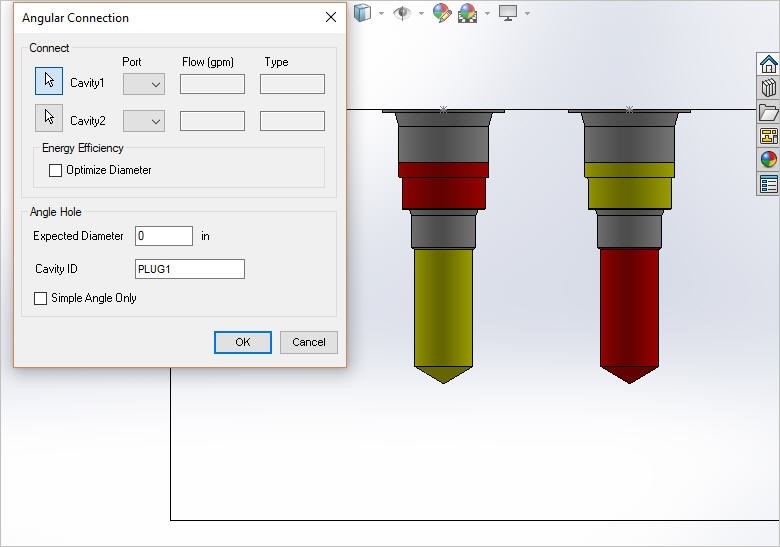The image size is (780, 547).
Task: Select the right cavity's yellow section
Action: [629, 185]
